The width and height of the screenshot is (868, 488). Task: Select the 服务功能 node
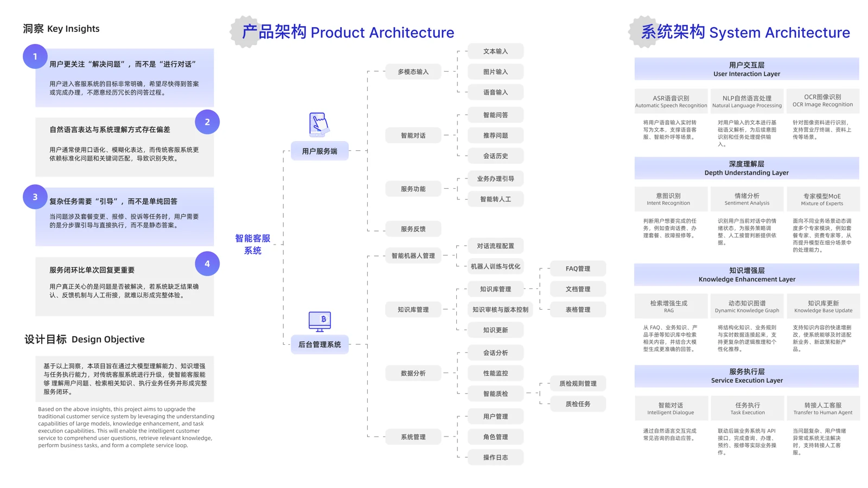tap(413, 189)
